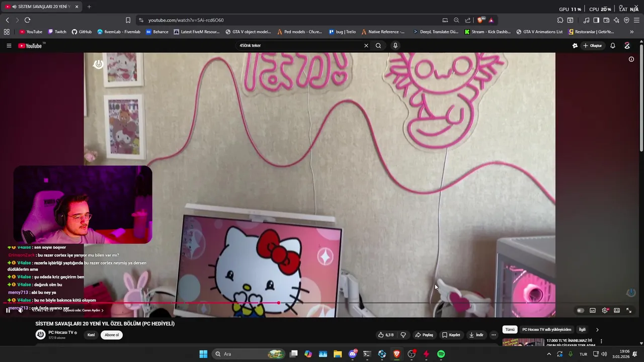Screen dimensions: 644x362
Task: Open more actions three-dot menu
Action: [494, 335]
